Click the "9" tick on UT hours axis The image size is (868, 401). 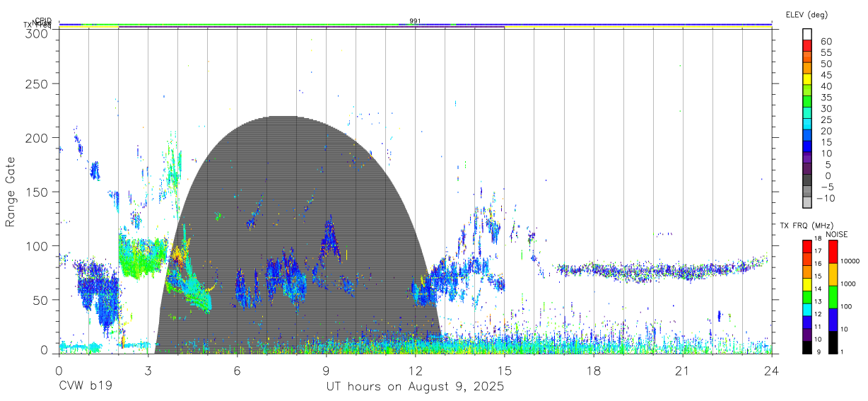(327, 371)
